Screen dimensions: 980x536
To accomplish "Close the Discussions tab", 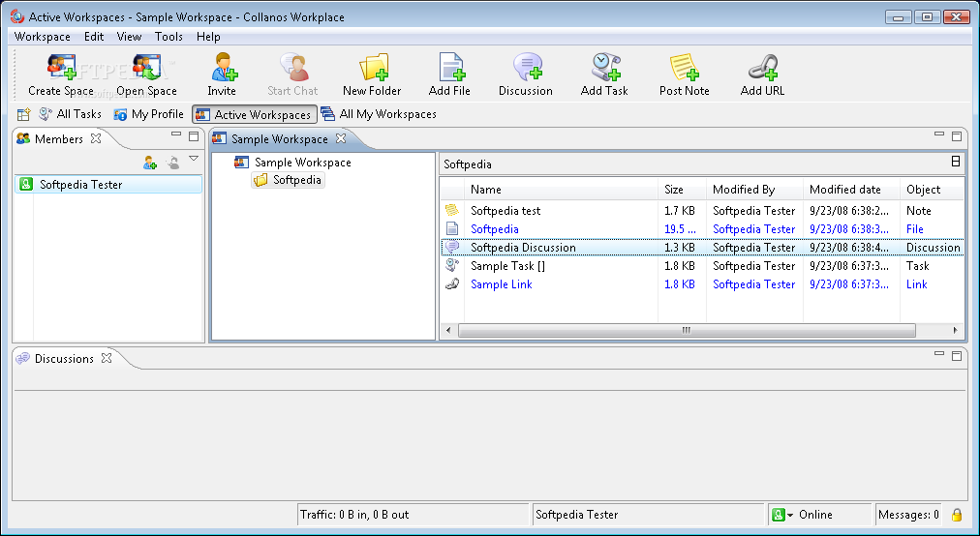I will (107, 358).
